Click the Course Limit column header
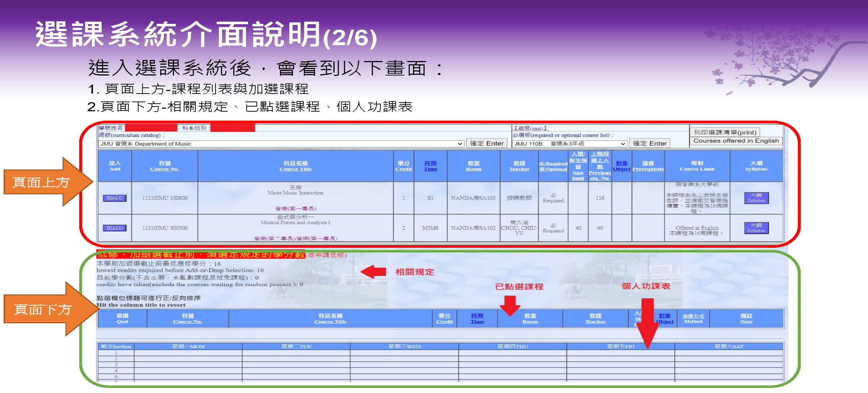Viewport: 868px width, 393px height. 697,166
